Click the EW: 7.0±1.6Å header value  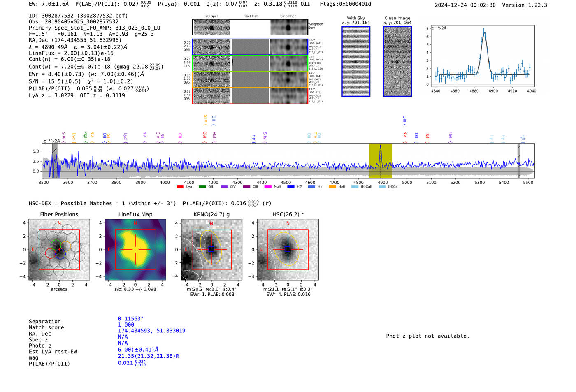click(49, 4)
